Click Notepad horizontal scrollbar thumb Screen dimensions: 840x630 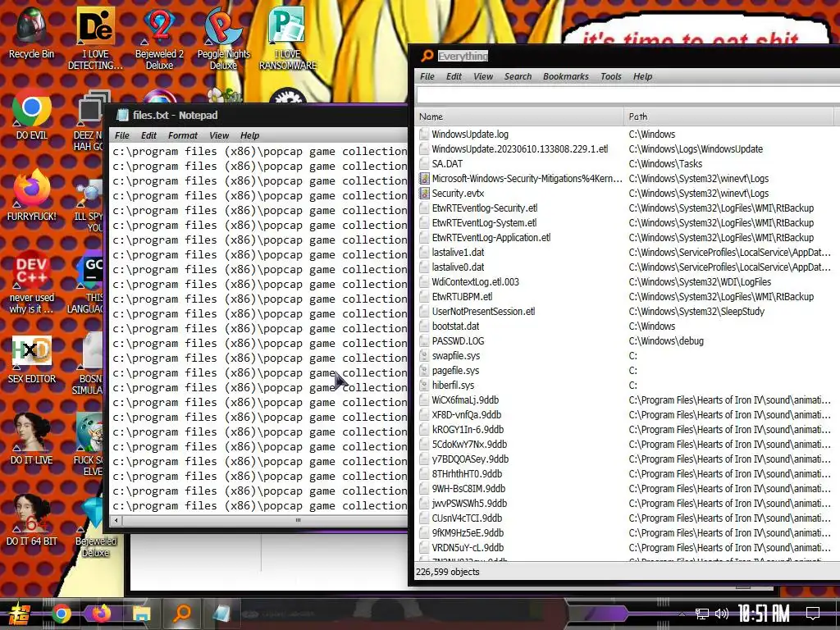click(298, 520)
